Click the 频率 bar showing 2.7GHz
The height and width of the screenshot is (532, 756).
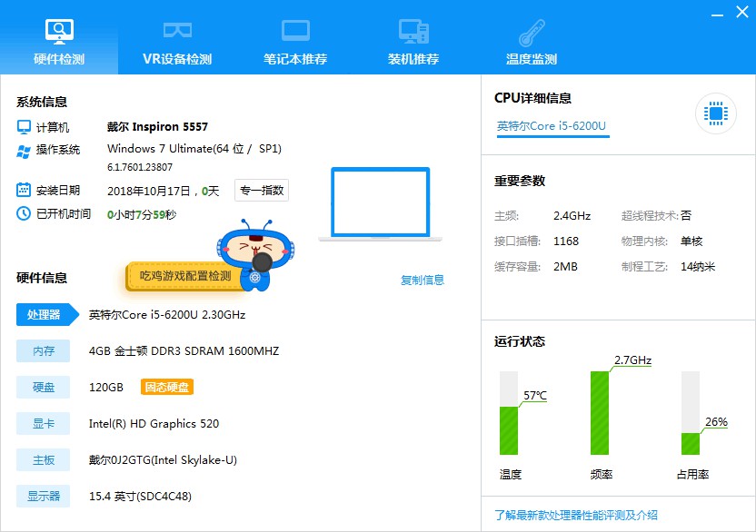point(600,413)
